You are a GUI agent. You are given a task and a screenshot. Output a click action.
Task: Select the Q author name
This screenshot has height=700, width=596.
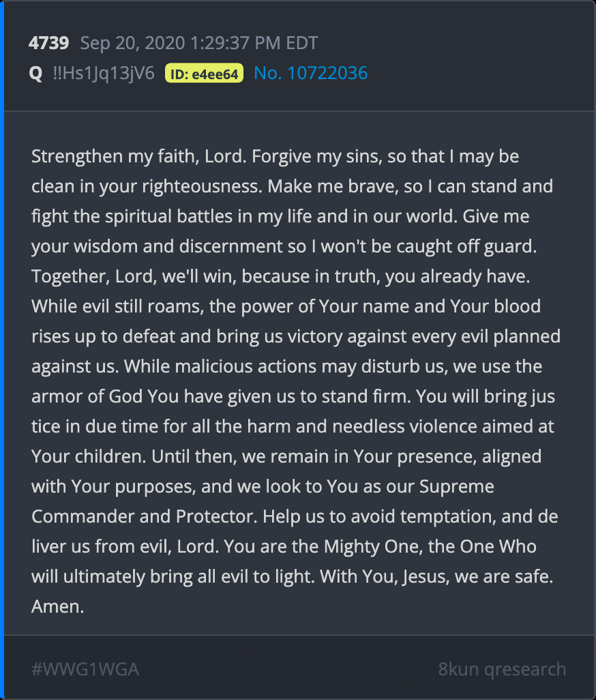tap(35, 74)
